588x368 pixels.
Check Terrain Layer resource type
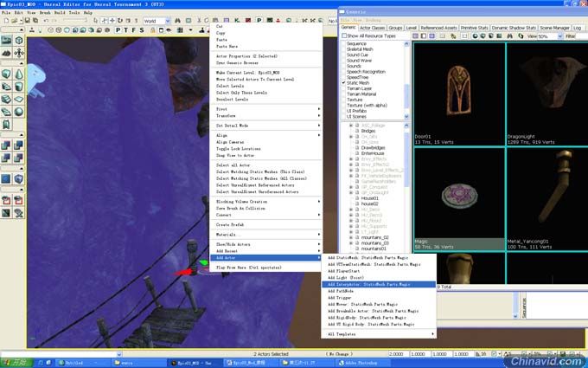pyautogui.click(x=343, y=88)
